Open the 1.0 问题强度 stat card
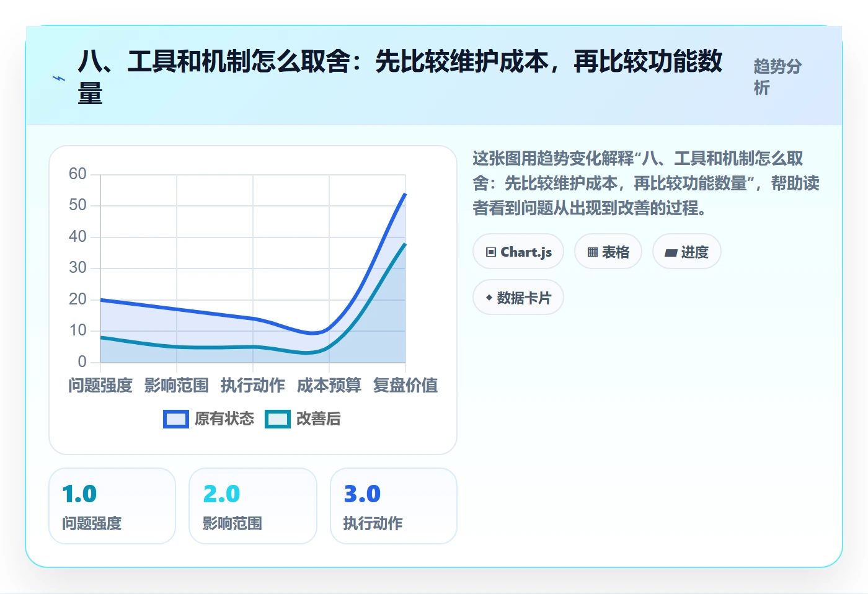Image resolution: width=868 pixels, height=594 pixels. pyautogui.click(x=112, y=506)
